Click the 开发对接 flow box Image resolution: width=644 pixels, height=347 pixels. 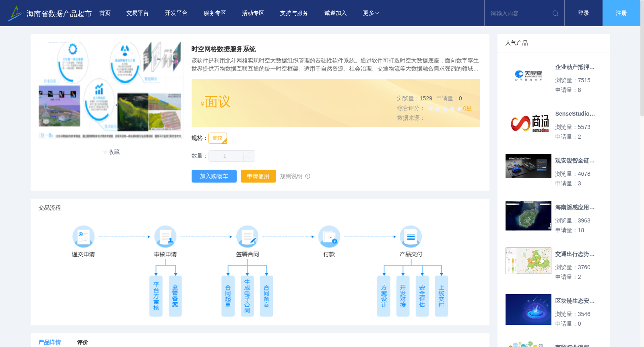click(x=403, y=296)
